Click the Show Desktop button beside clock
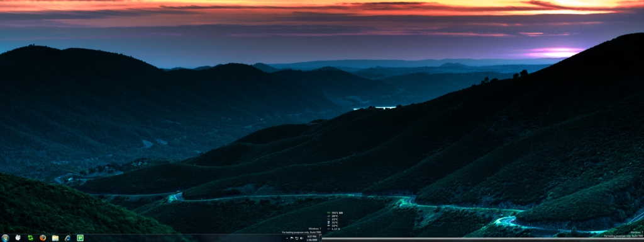Screen dimensions: 644x242 [x=320, y=238]
